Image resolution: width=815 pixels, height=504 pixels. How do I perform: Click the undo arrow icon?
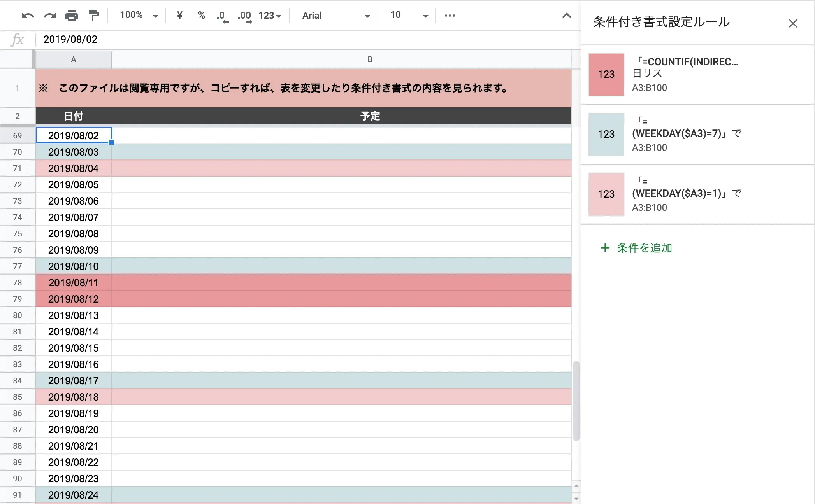pos(28,16)
